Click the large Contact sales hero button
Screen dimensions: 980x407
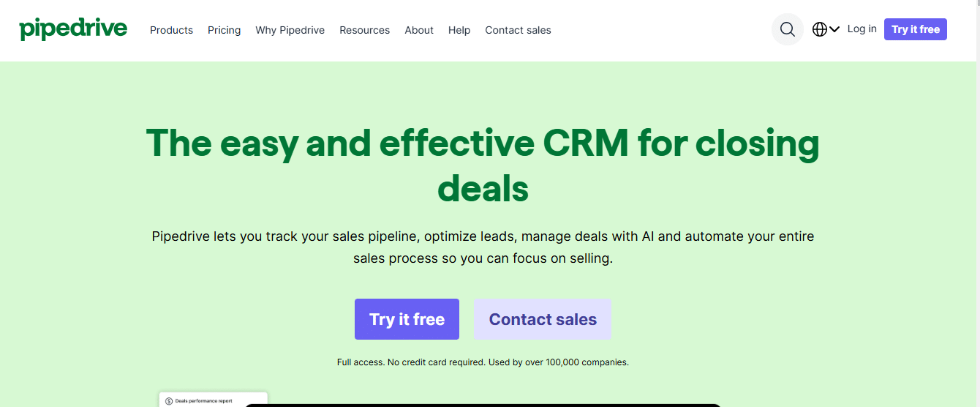(543, 319)
